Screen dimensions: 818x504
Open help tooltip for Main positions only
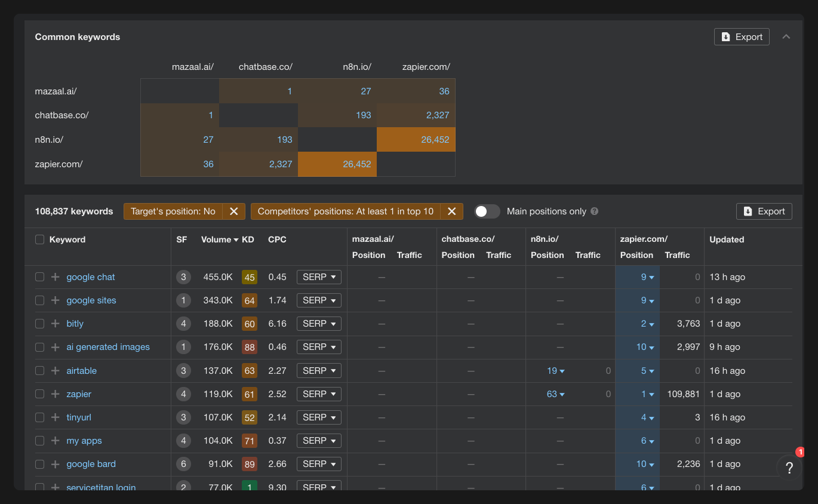594,211
